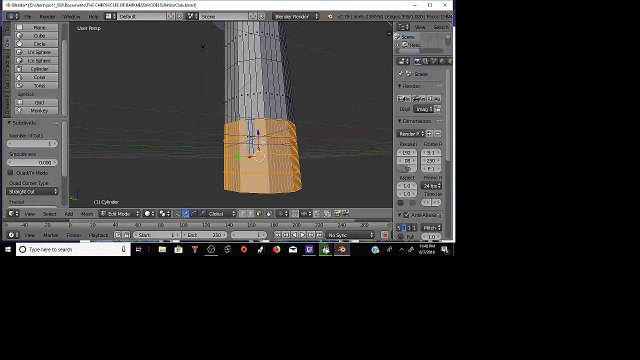Toggle Quad/Tri Mode checkbox
The image size is (640, 360).
tap(11, 173)
